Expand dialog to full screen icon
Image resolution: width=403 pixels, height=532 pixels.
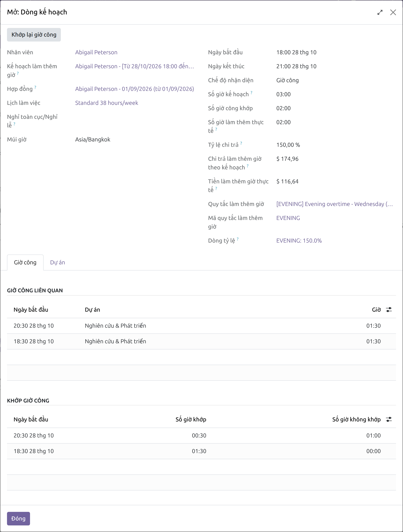click(x=380, y=12)
